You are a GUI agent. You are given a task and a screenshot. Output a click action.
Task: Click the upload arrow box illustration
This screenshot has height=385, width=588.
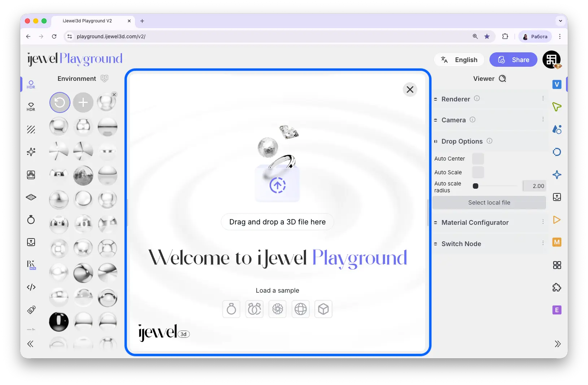[277, 184]
